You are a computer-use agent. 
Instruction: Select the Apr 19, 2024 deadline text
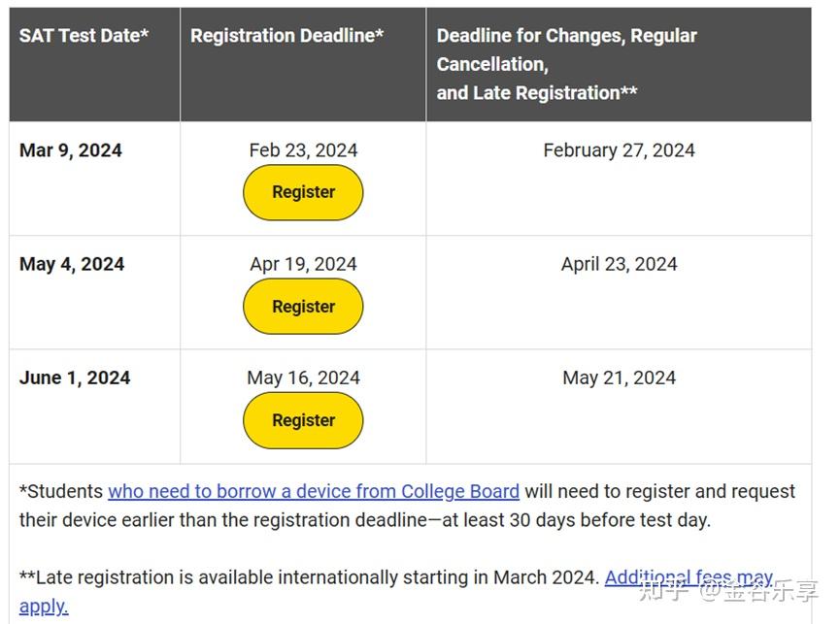pyautogui.click(x=303, y=264)
